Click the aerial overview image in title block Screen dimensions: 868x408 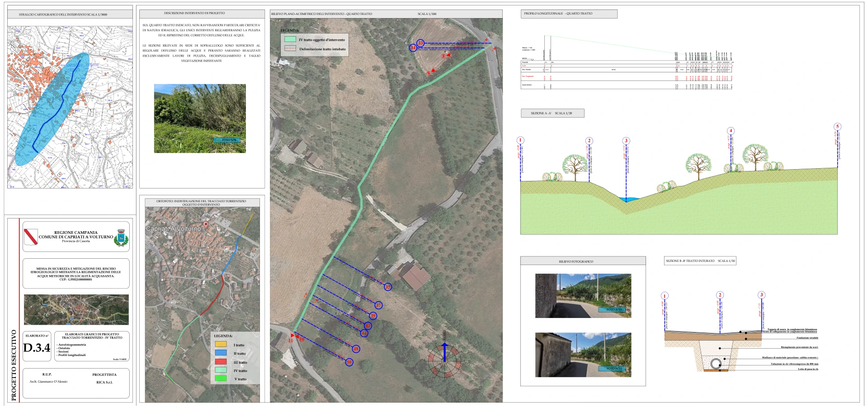76,309
